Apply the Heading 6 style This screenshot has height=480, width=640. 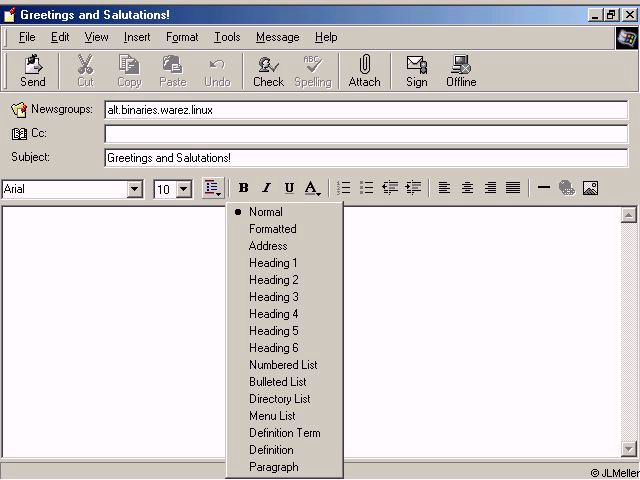click(284, 348)
